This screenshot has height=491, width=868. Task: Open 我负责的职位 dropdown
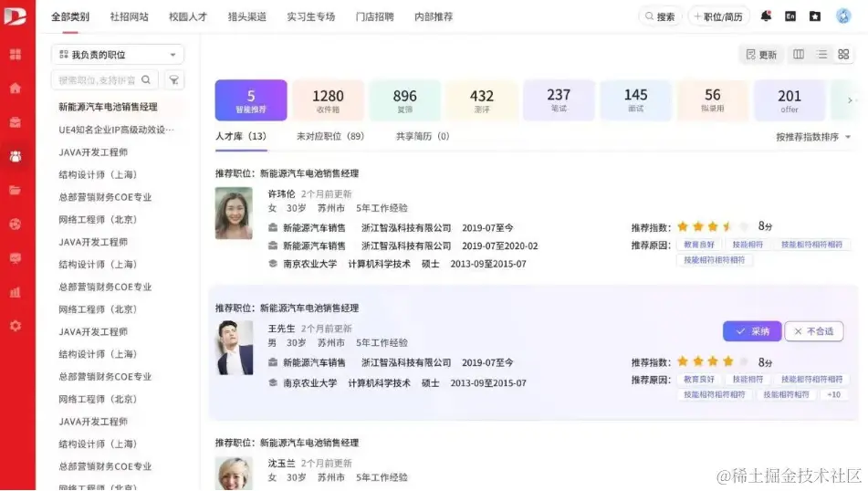(118, 54)
